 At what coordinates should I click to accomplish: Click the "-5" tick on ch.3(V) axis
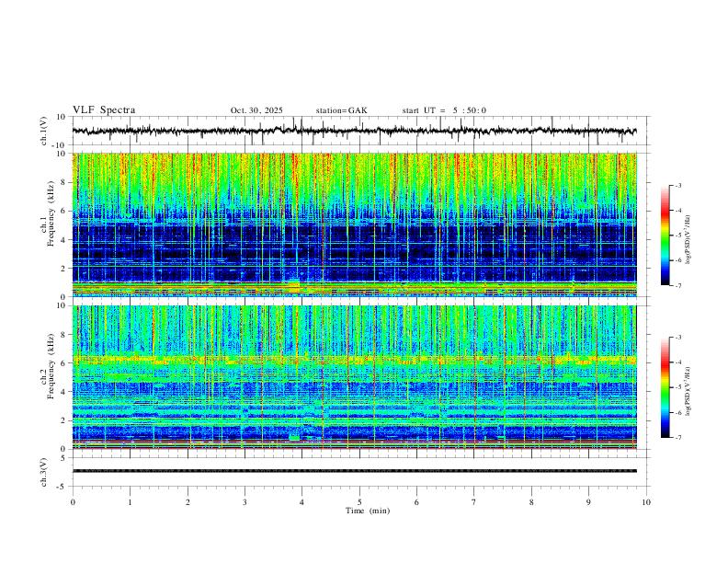(62, 487)
